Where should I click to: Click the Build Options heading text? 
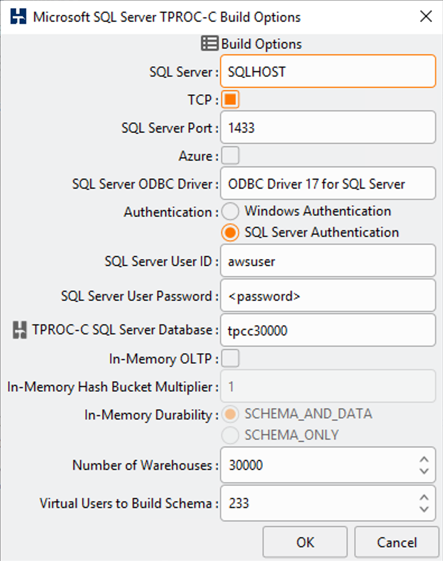click(x=262, y=44)
